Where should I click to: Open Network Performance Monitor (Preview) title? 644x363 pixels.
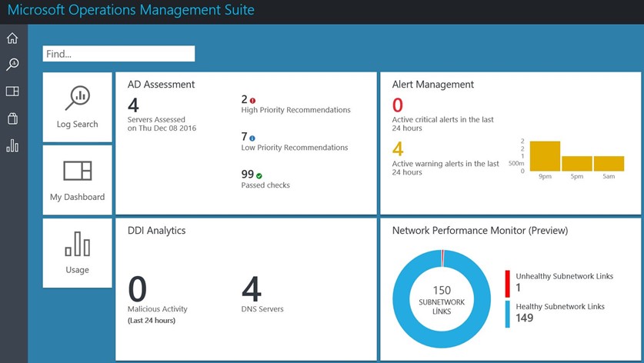pyautogui.click(x=480, y=231)
